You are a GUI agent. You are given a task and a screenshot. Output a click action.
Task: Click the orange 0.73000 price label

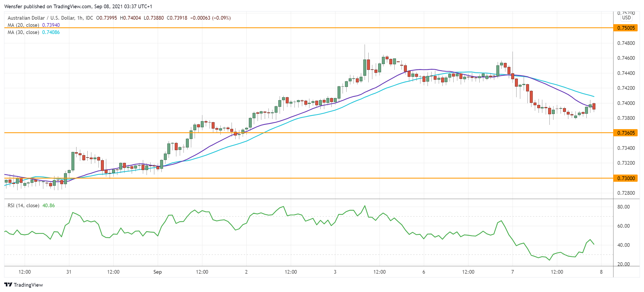(x=626, y=178)
